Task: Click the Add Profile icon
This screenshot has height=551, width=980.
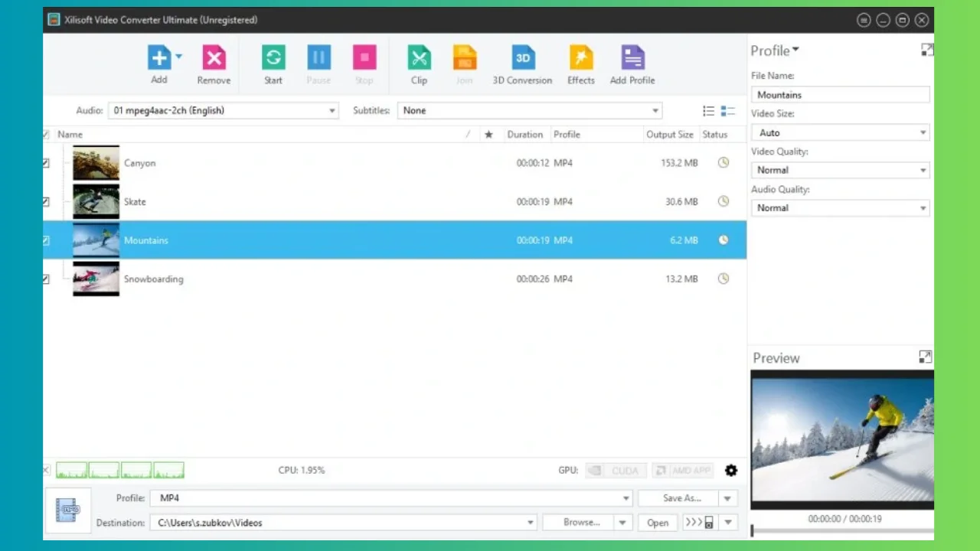Action: pyautogui.click(x=632, y=57)
